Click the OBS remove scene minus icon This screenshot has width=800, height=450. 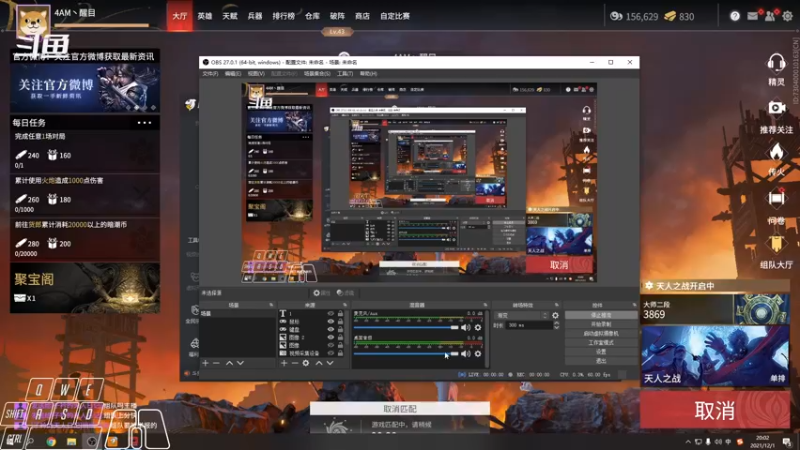point(216,363)
